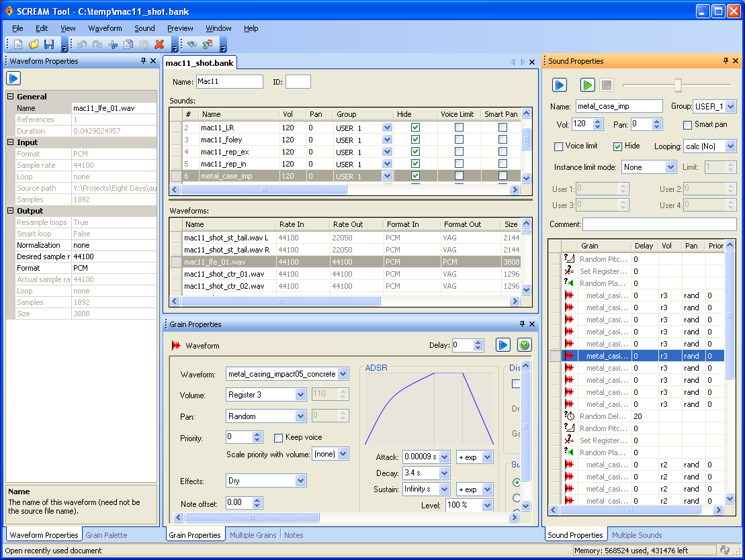Open the Looping dropdown

(x=731, y=146)
